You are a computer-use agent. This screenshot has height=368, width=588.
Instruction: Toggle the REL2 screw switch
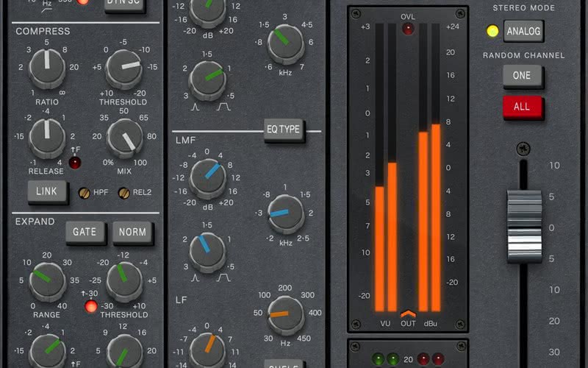[123, 193]
